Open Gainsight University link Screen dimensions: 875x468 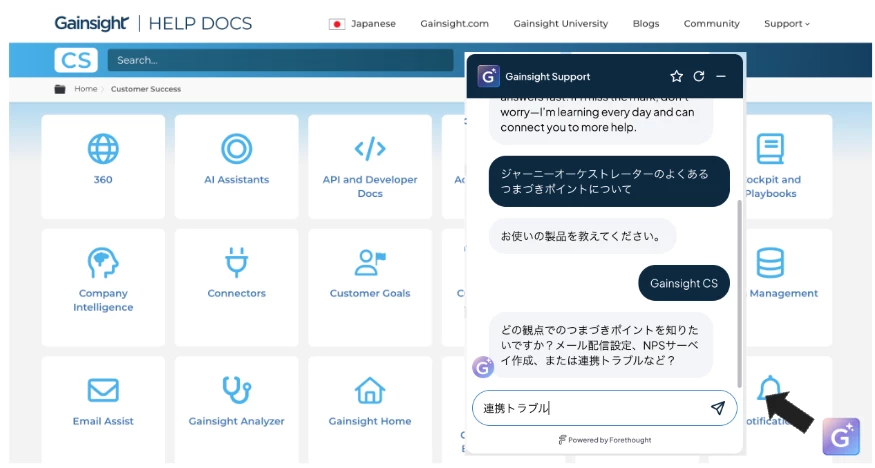click(x=561, y=23)
